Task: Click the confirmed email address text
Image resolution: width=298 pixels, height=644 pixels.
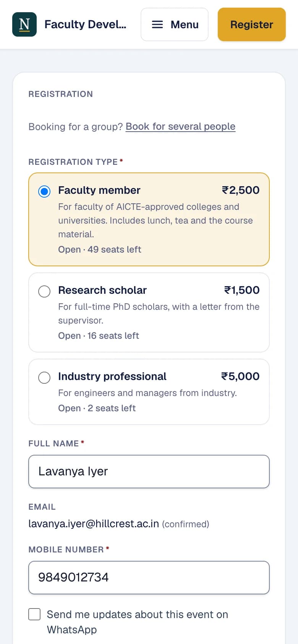Action: coord(94,524)
